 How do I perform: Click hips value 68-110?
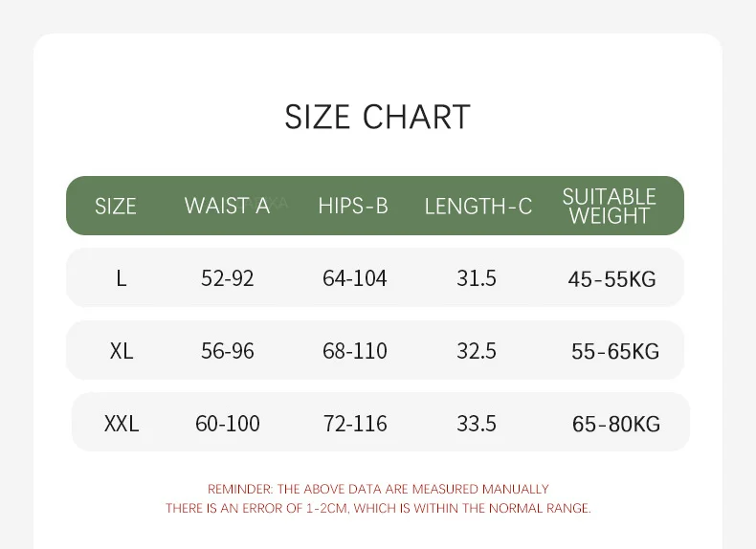(355, 351)
